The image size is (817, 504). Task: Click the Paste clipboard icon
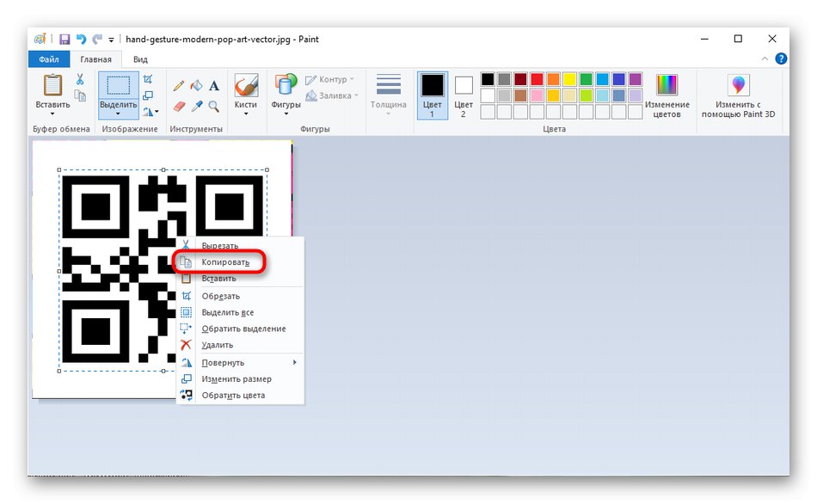click(x=52, y=85)
